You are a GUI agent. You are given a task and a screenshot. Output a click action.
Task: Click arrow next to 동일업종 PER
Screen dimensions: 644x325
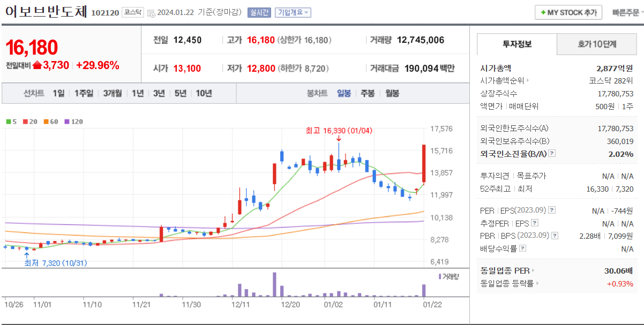(x=533, y=271)
